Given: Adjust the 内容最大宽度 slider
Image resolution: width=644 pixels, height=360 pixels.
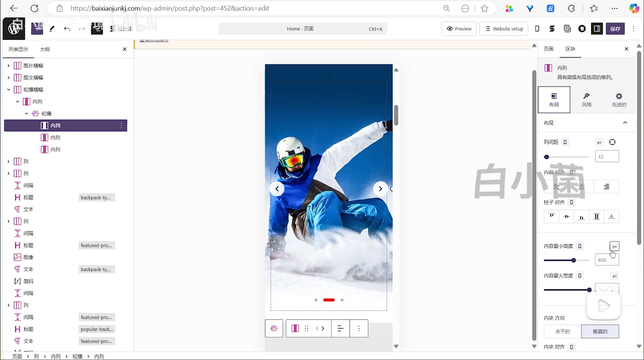Looking at the screenshot, I should pos(566,290).
